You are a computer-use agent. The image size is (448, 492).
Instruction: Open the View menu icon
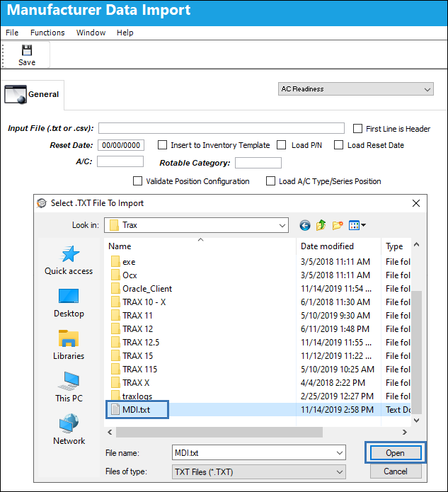tap(354, 225)
